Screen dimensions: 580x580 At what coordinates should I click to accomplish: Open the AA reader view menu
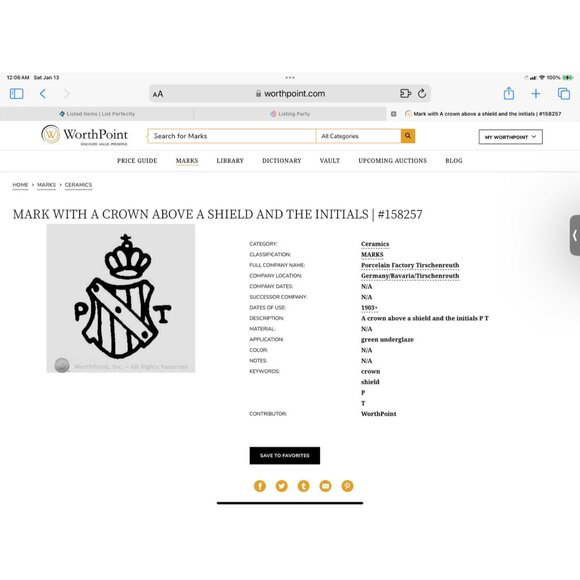click(158, 94)
